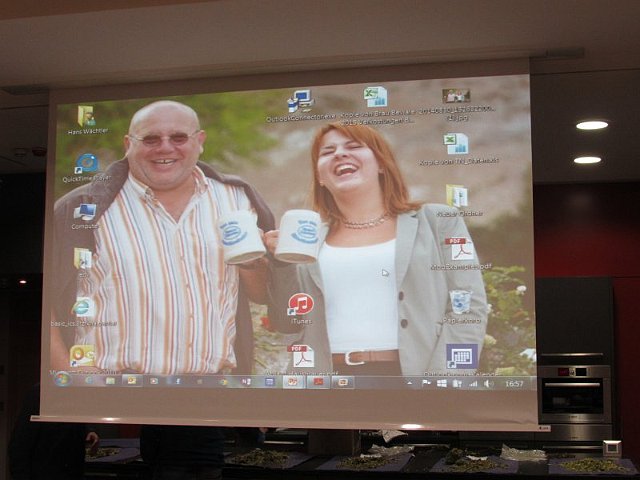The image size is (640, 480).
Task: Show hidden system tray icons
Action: tap(408, 383)
